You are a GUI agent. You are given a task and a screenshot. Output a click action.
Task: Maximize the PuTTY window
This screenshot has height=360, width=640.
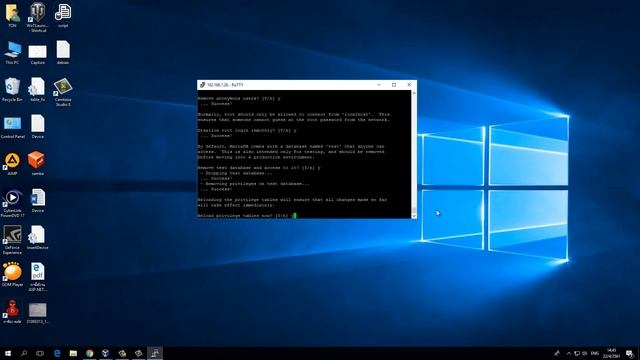click(394, 85)
